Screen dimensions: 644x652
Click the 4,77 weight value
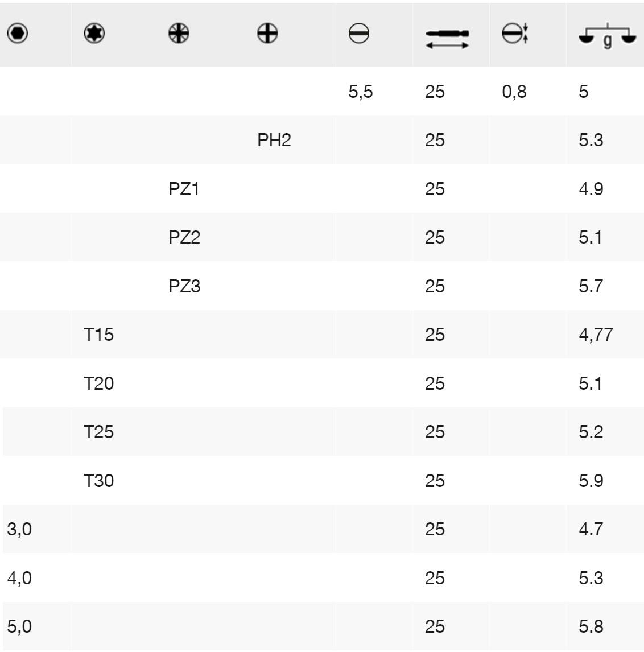596,335
